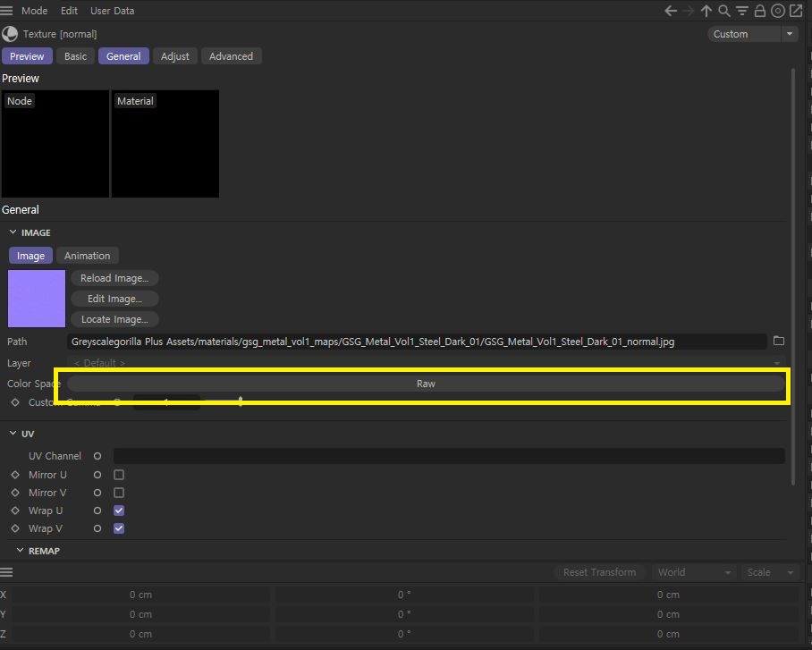
Task: Open the Scale dropdown in Coordinates panel
Action: 770,572
